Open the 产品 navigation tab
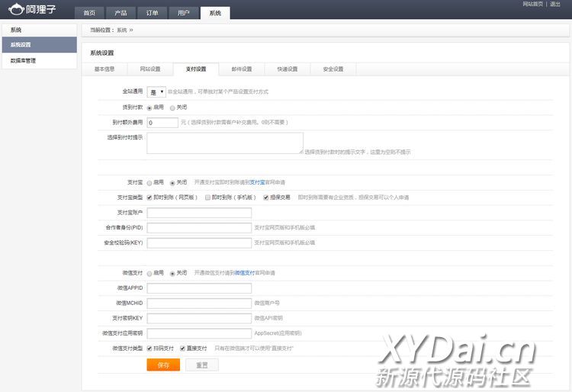The width and height of the screenshot is (572, 392). [121, 13]
